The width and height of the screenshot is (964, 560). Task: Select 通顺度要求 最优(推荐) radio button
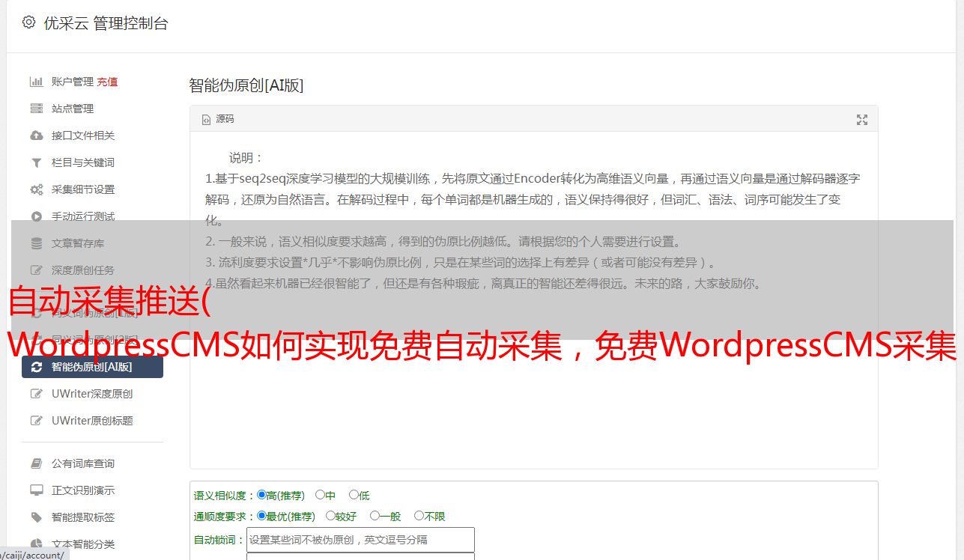[261, 516]
